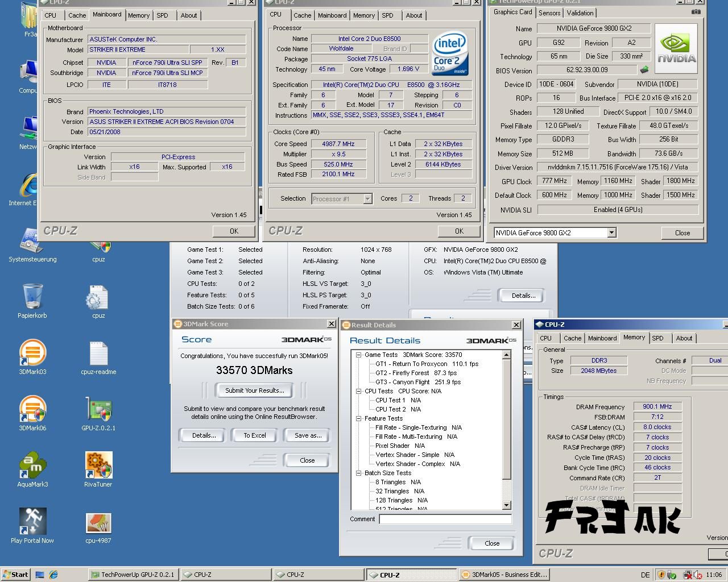Click the GPU-Z screenshot camera icon
The height and width of the screenshot is (582, 728).
696,11
